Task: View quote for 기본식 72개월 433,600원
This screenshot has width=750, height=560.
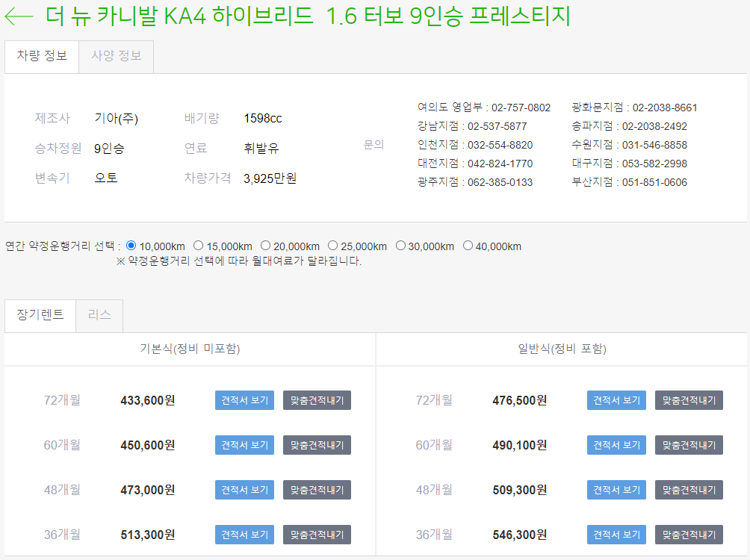Action: click(x=244, y=400)
